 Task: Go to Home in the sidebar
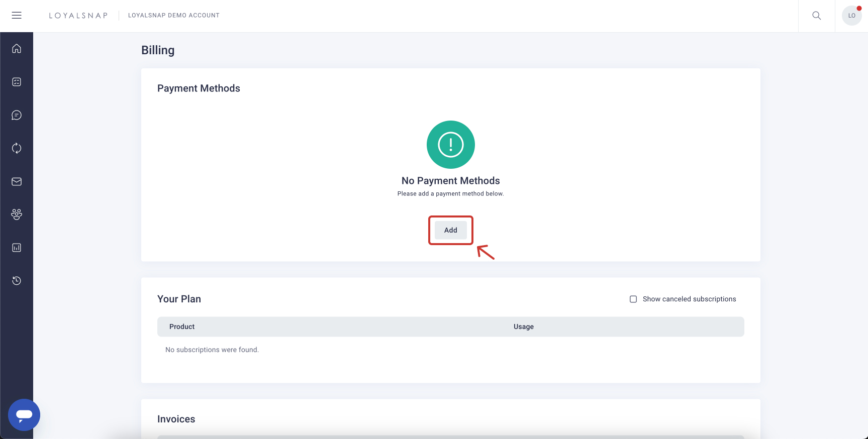[17, 49]
